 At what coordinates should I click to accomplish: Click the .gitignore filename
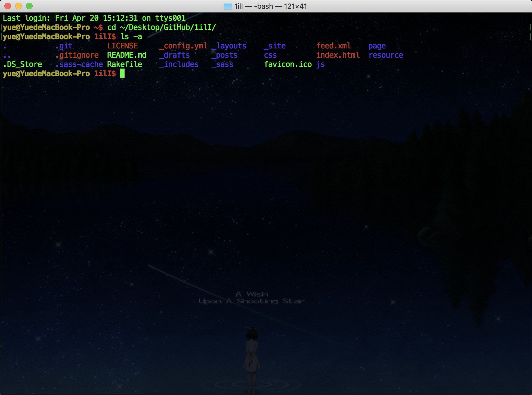pyautogui.click(x=77, y=55)
